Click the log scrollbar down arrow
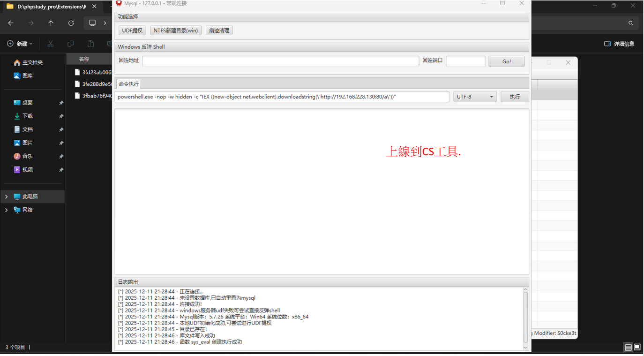Image resolution: width=644 pixels, height=356 pixels. [x=525, y=348]
